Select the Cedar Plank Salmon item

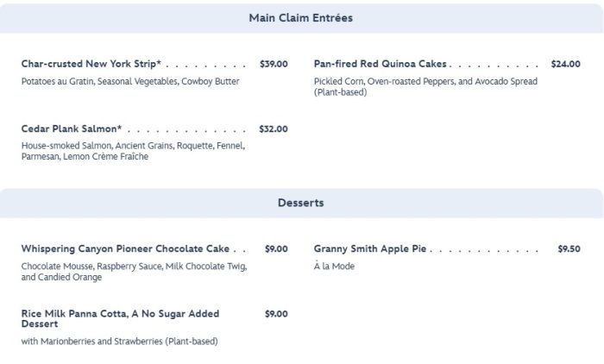coord(71,129)
